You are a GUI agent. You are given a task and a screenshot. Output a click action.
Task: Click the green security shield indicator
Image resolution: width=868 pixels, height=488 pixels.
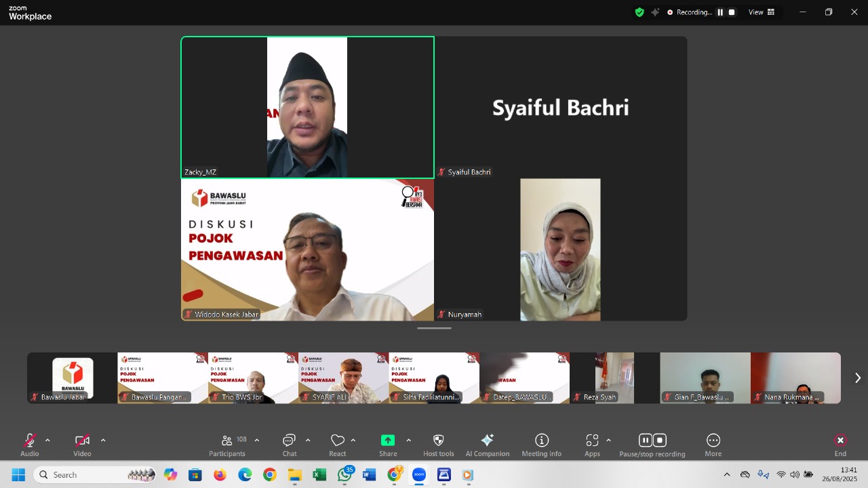[x=639, y=12]
